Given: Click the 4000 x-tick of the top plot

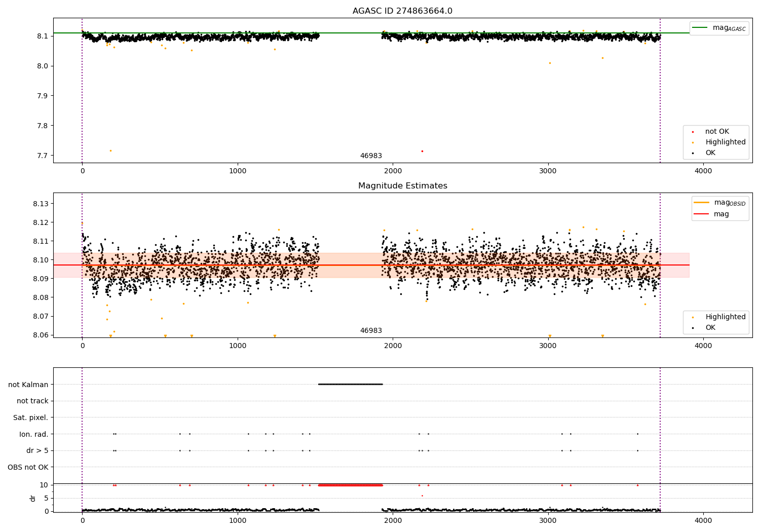Looking at the screenshot, I should [703, 171].
